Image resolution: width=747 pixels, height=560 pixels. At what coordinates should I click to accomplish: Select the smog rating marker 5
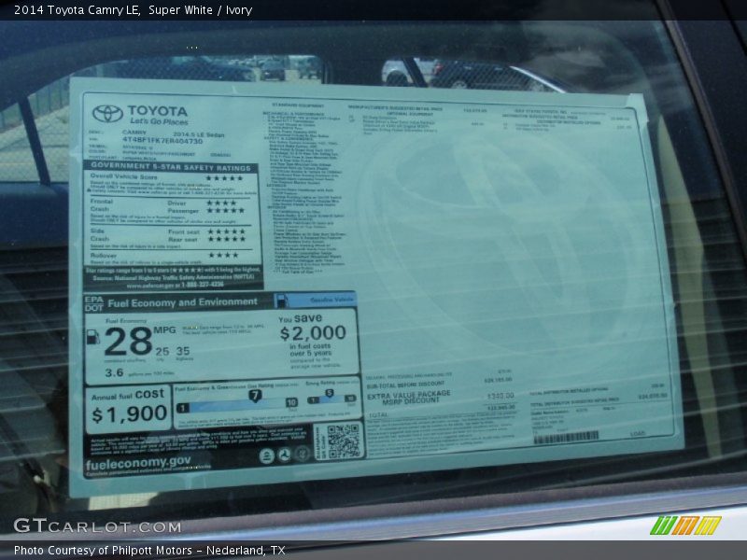click(330, 393)
